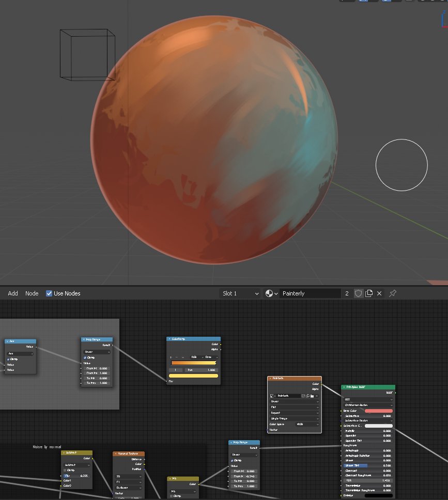
Task: Pin the Painterly material with the pin icon
Action: (x=392, y=293)
